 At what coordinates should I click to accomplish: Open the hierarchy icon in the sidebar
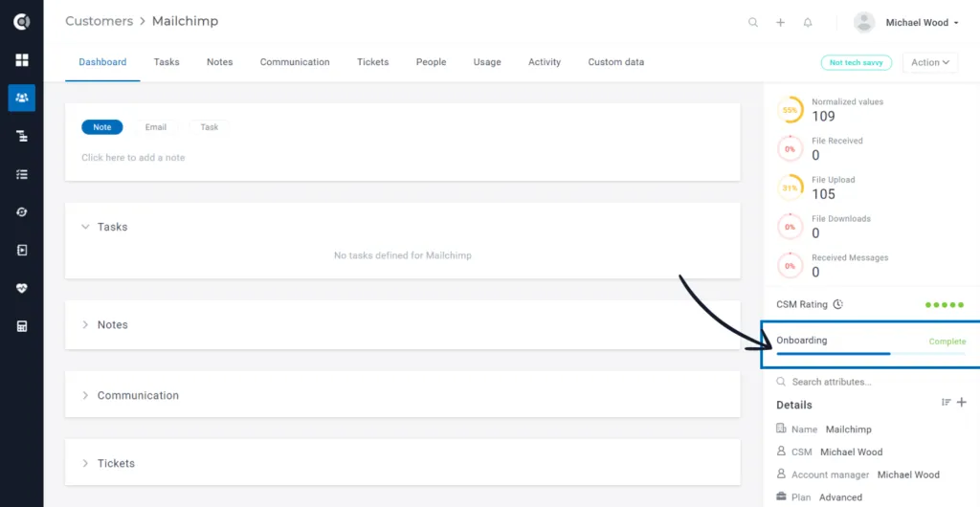22,136
